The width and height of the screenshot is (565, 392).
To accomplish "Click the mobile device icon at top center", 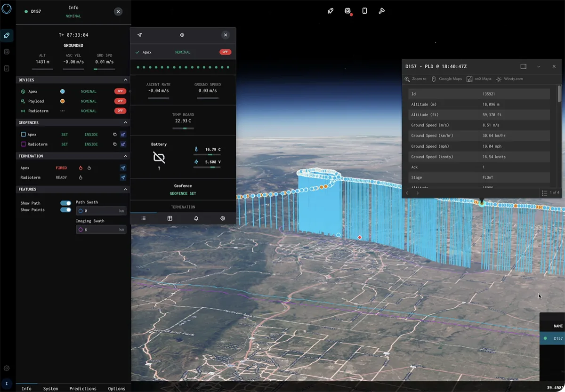I will (x=364, y=10).
